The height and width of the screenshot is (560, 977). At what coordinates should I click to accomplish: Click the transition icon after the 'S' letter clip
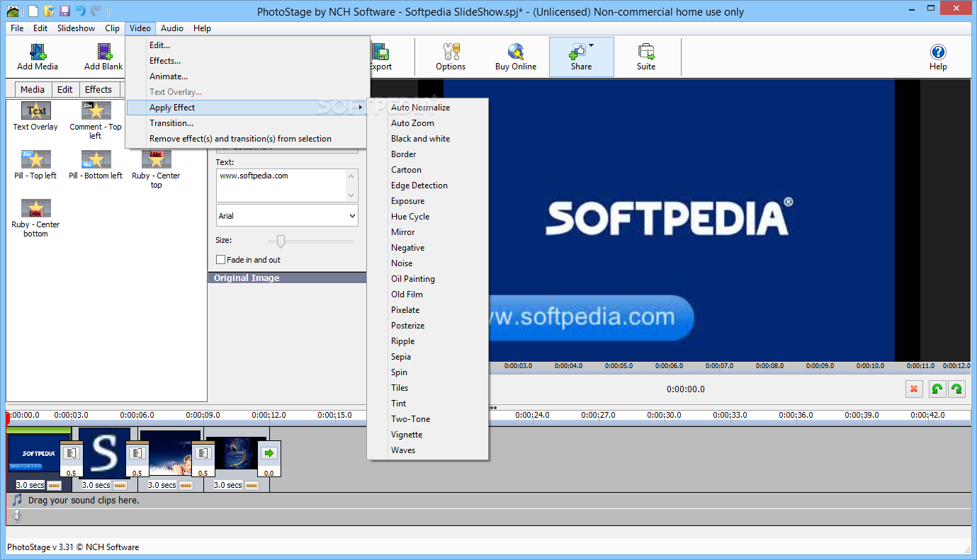[x=137, y=453]
